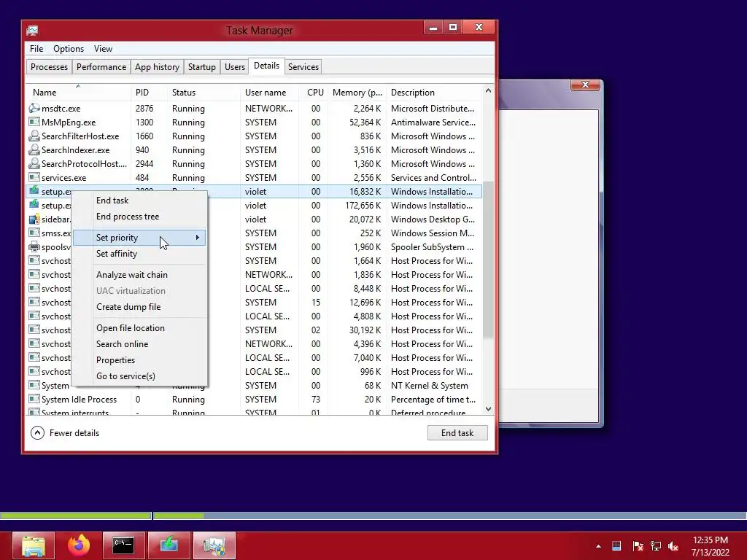Open File Explorer from the taskbar
Screen dimensions: 747x560
pyautogui.click(x=34, y=545)
